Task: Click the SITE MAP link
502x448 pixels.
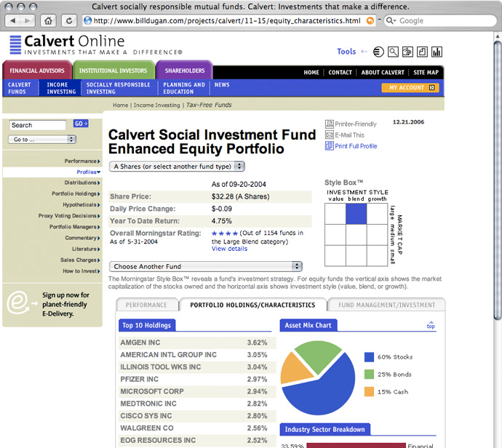Action: (x=426, y=72)
